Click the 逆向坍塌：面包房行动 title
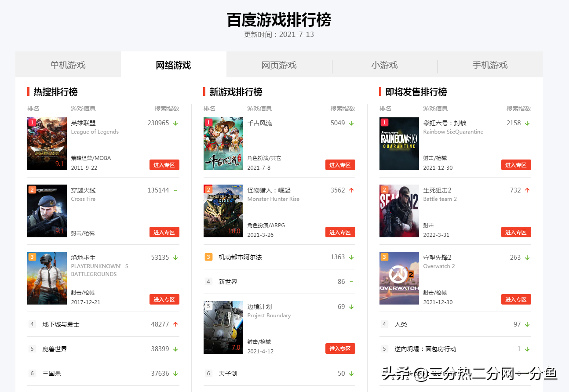569x392 pixels. pyautogui.click(x=425, y=349)
